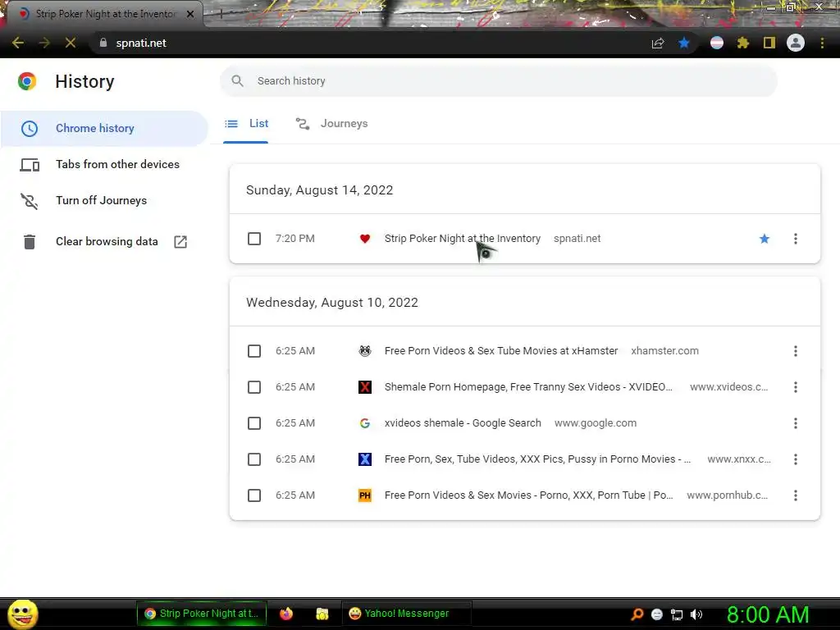Open Strip Poker Night at the Inventory link

[463, 239]
